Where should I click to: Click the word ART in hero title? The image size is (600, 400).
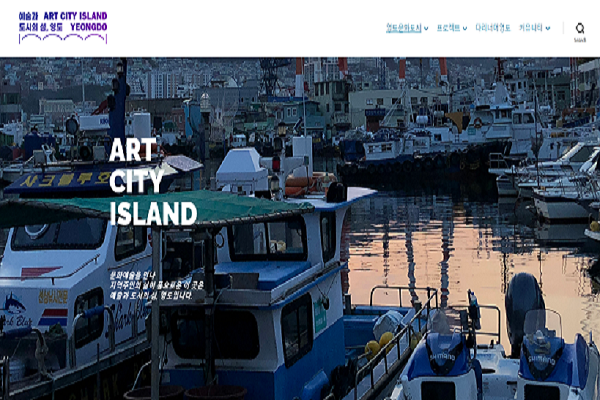(x=133, y=150)
